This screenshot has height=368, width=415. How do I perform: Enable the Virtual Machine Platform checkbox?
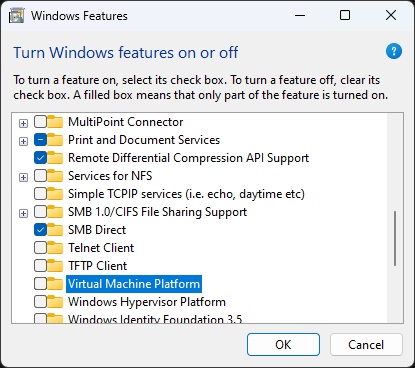(40, 284)
